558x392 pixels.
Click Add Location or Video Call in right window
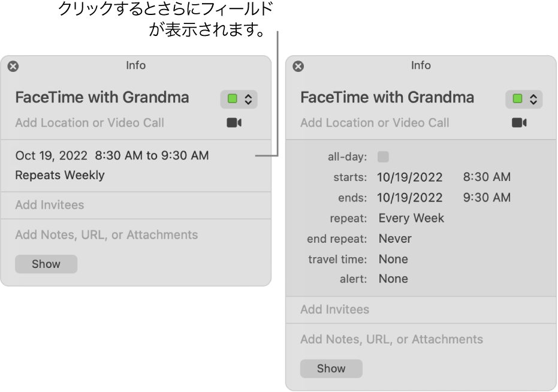click(x=375, y=123)
